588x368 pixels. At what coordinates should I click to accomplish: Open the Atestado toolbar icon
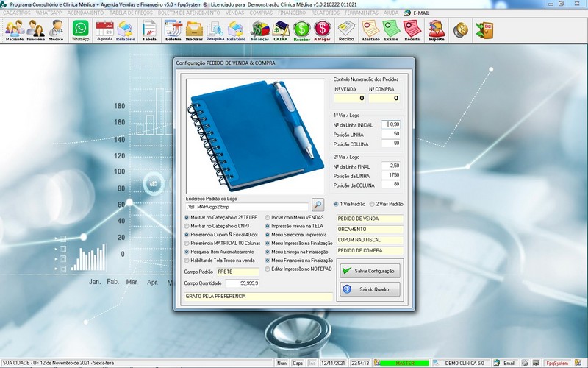[x=370, y=30]
